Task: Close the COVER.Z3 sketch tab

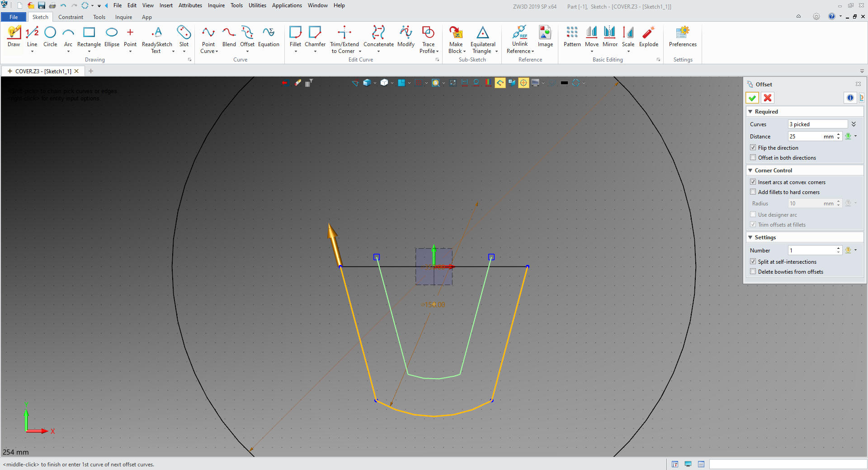Action: coord(76,71)
